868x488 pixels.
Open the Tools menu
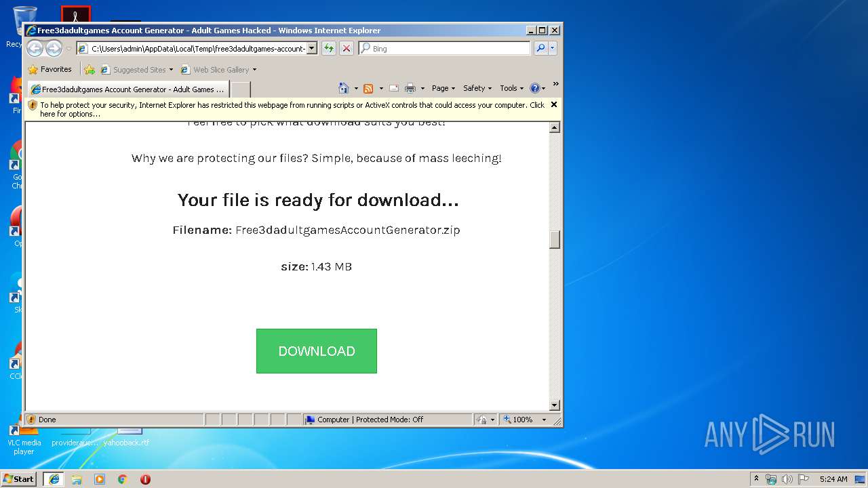(511, 88)
